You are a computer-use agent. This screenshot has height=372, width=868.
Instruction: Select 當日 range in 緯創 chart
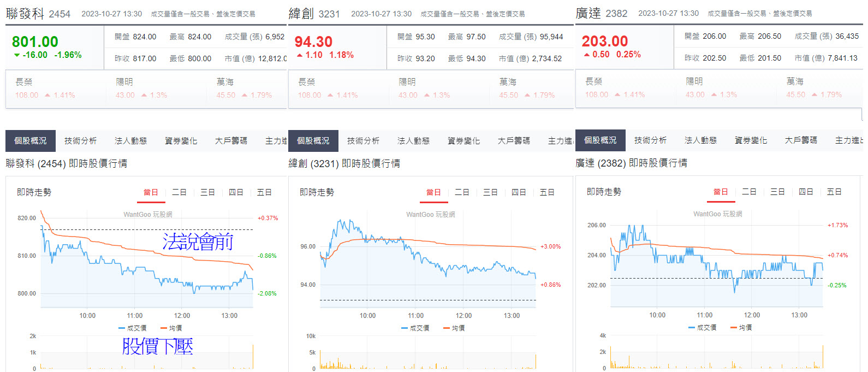[x=433, y=192]
